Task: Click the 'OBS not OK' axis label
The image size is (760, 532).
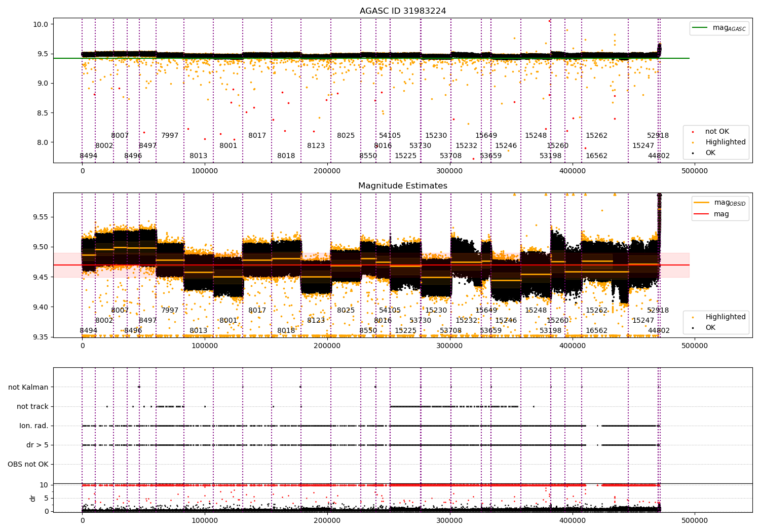Action: click(28, 464)
